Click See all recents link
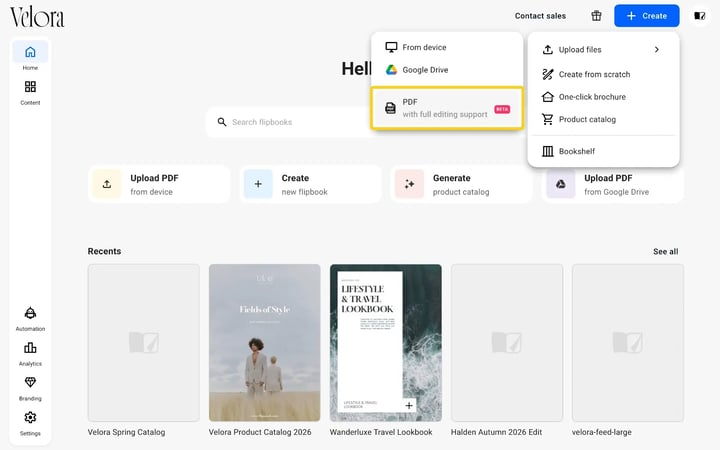The image size is (720, 450). click(x=665, y=252)
